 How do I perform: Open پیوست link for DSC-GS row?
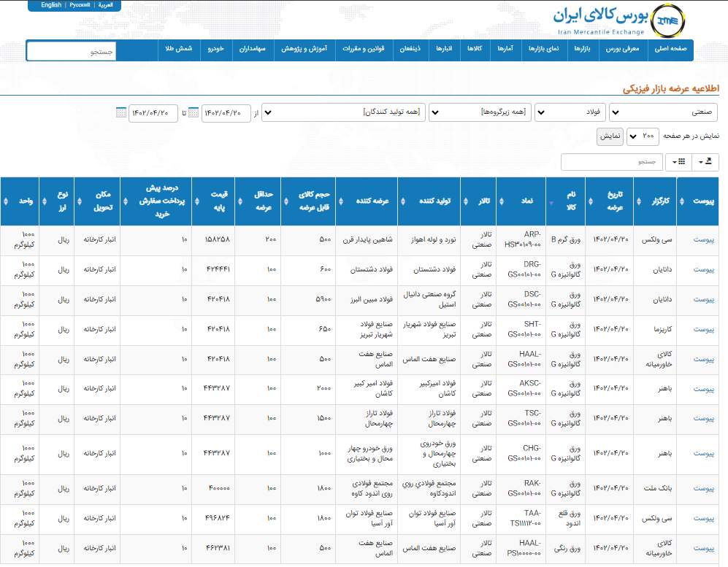pos(704,300)
